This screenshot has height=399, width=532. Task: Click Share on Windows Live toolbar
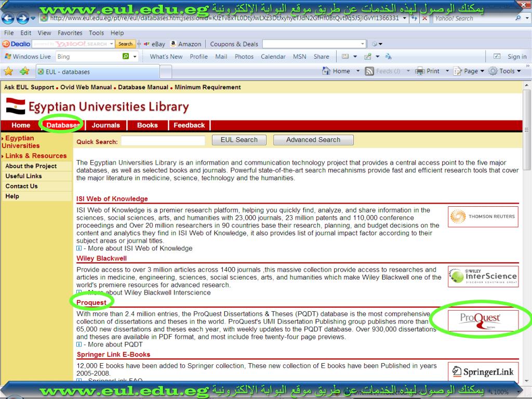point(321,57)
